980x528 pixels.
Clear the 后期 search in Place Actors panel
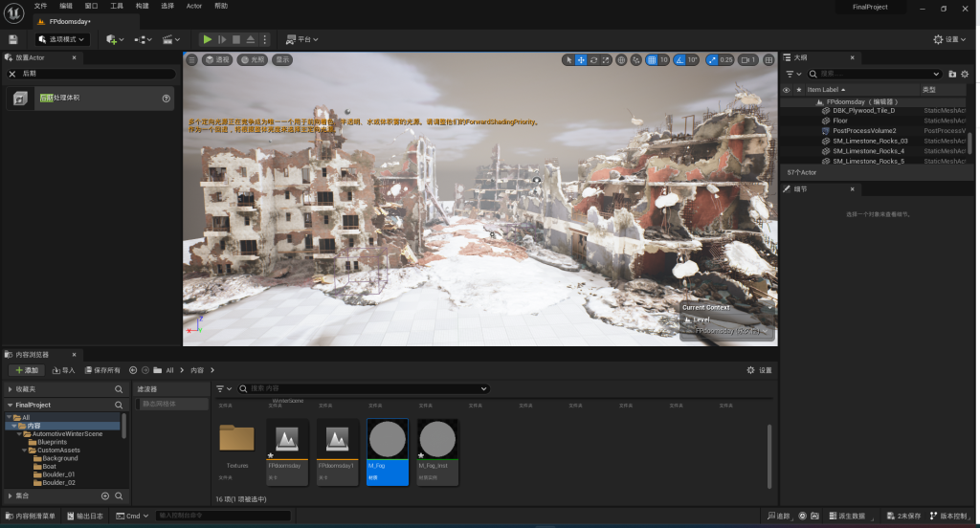tap(11, 74)
